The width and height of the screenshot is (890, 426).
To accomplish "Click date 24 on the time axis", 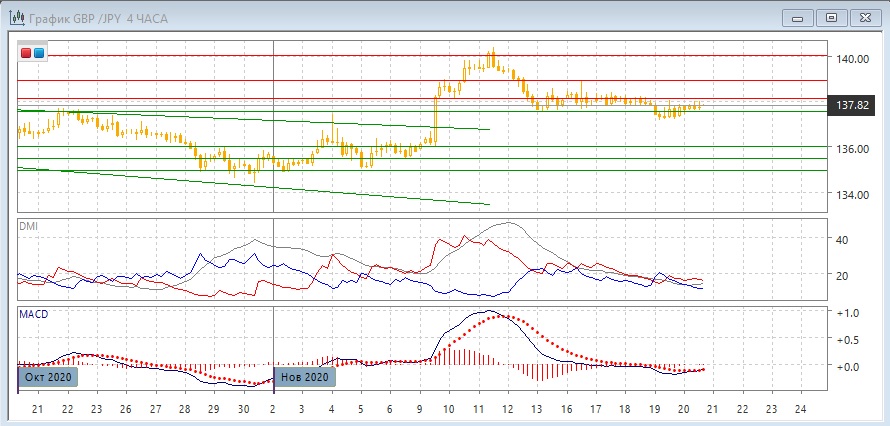I will tap(800, 410).
